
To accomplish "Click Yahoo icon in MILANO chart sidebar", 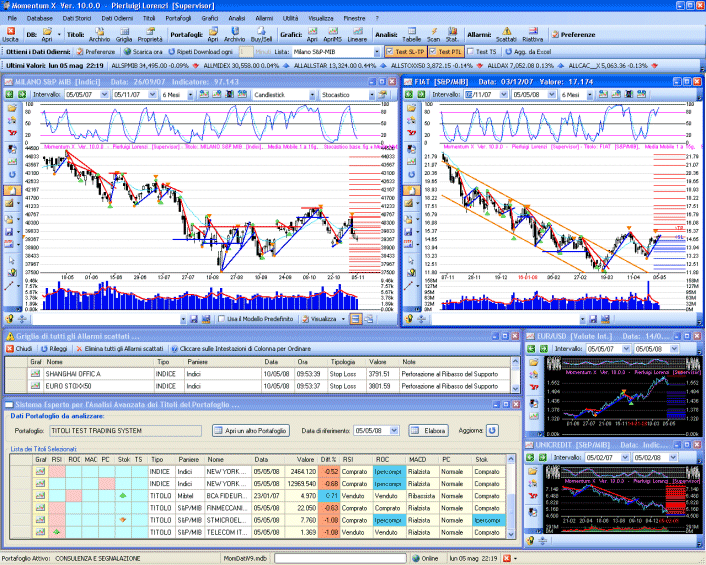I will coord(12,133).
